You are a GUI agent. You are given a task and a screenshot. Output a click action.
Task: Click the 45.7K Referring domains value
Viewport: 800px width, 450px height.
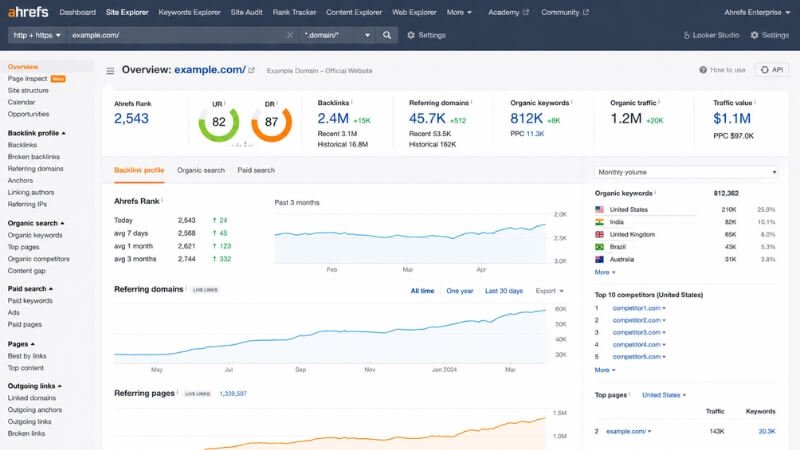427,118
